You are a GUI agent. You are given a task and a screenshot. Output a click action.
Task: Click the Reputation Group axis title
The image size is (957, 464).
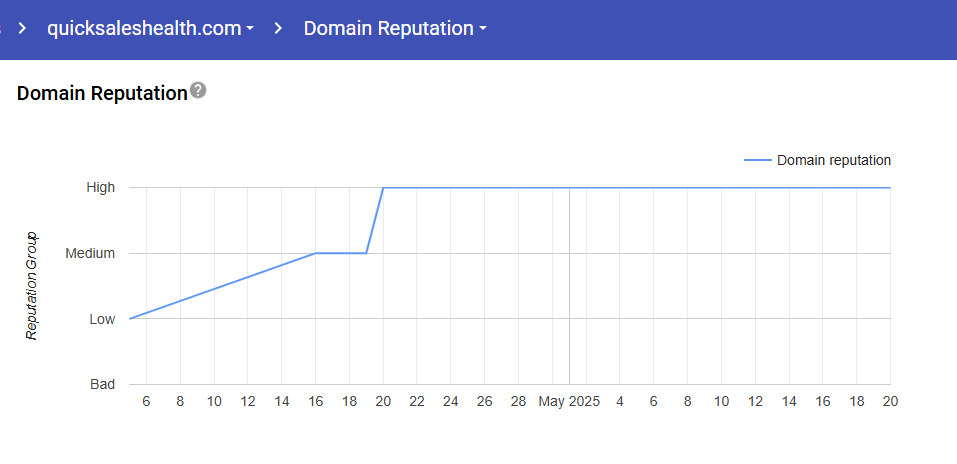pyautogui.click(x=31, y=286)
